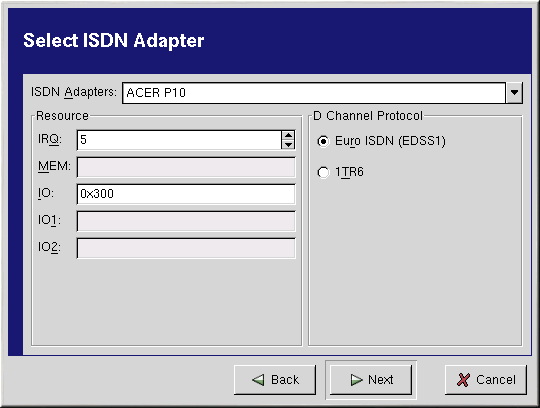Click the Euro ISDN (EDSS1) label text
The image size is (540, 408).
(x=390, y=141)
